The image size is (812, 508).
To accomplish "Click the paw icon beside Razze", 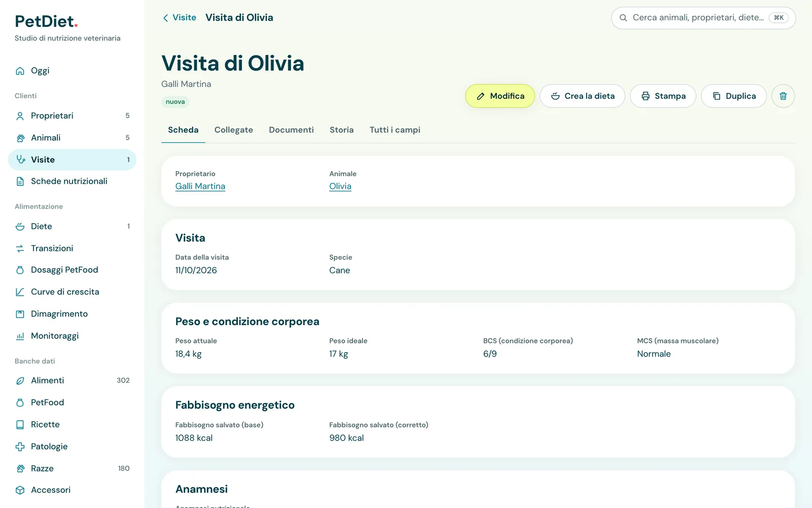I will point(20,468).
